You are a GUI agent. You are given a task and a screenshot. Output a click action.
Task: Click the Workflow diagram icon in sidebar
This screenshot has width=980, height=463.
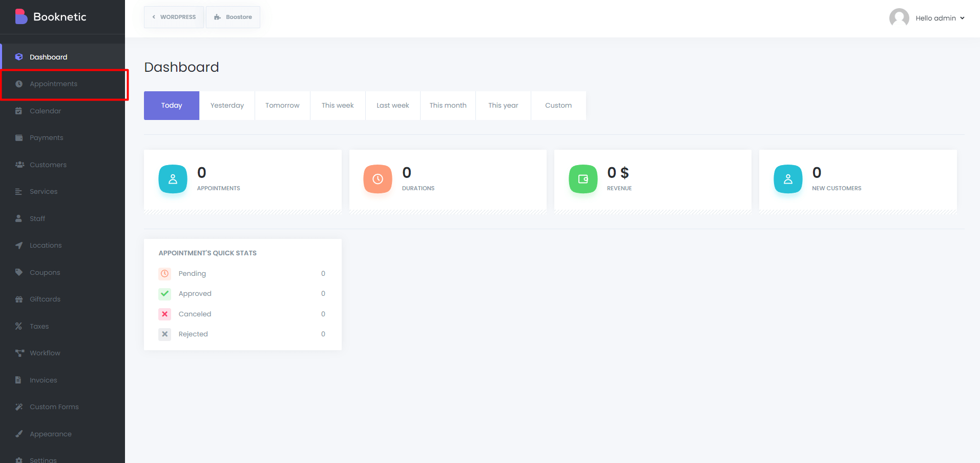[x=19, y=353]
